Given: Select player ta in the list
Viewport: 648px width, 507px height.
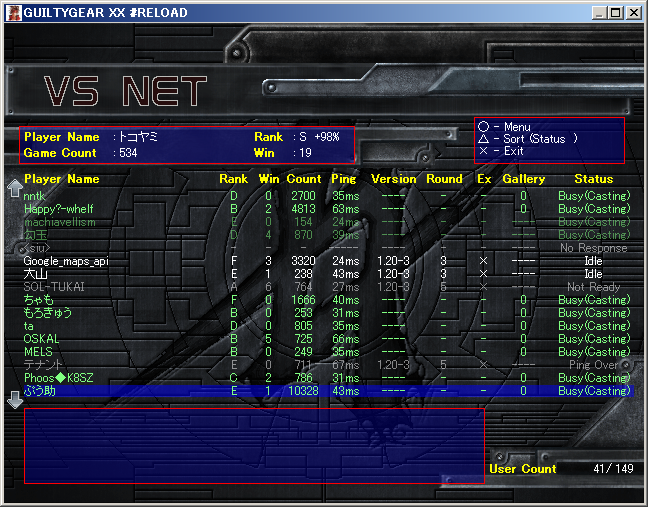Looking at the screenshot, I should [x=29, y=326].
